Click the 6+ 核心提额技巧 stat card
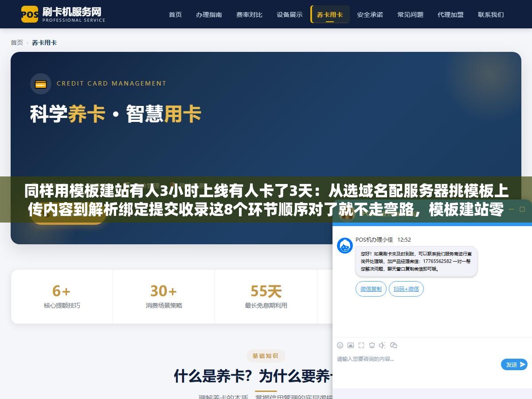The height and width of the screenshot is (399, 532). point(62,297)
